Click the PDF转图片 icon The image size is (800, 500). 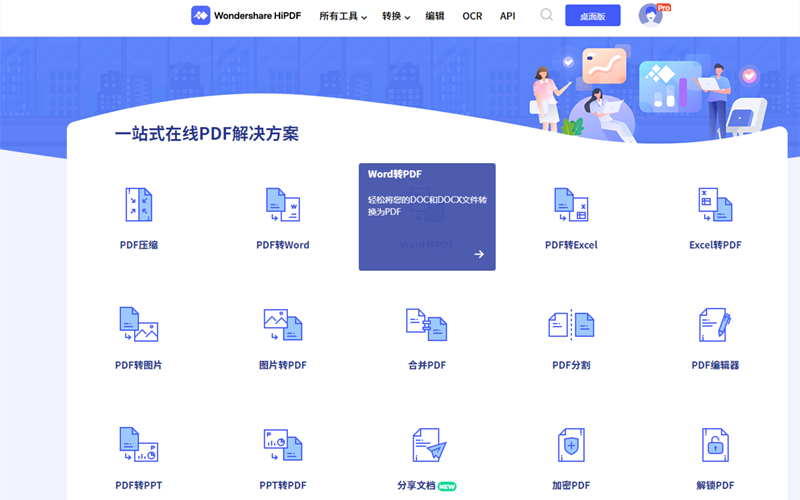coord(138,324)
